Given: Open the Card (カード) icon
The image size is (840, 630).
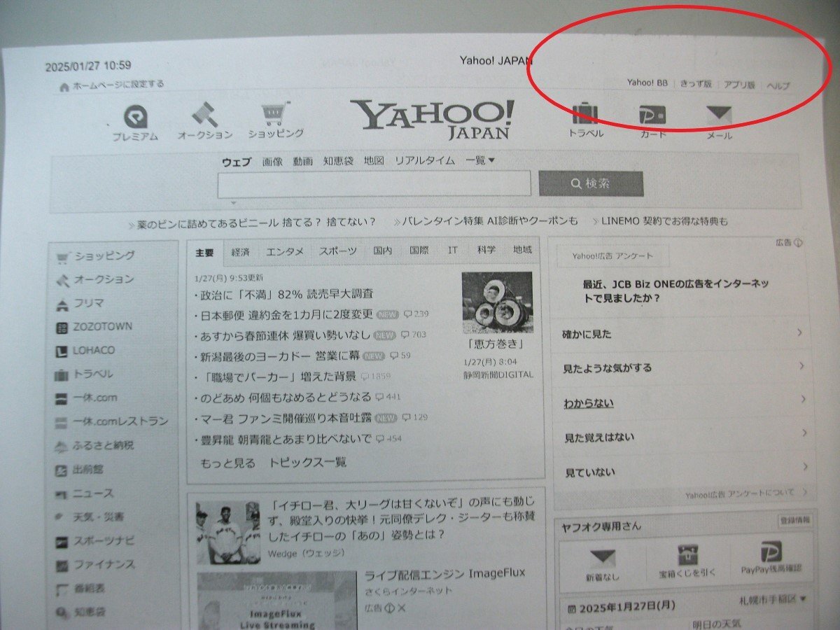Looking at the screenshot, I should click(652, 115).
